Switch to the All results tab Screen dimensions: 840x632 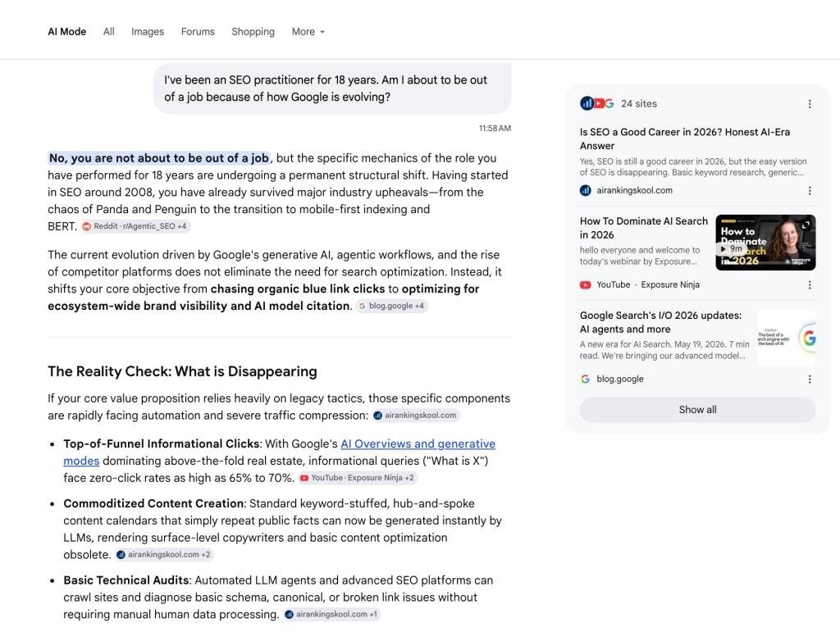(109, 32)
